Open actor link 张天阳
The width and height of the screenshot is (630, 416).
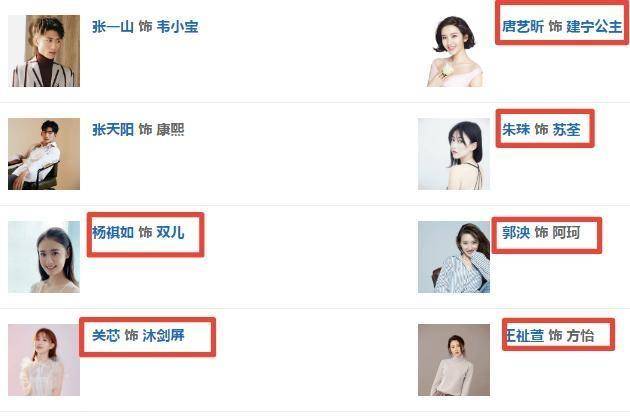112,130
